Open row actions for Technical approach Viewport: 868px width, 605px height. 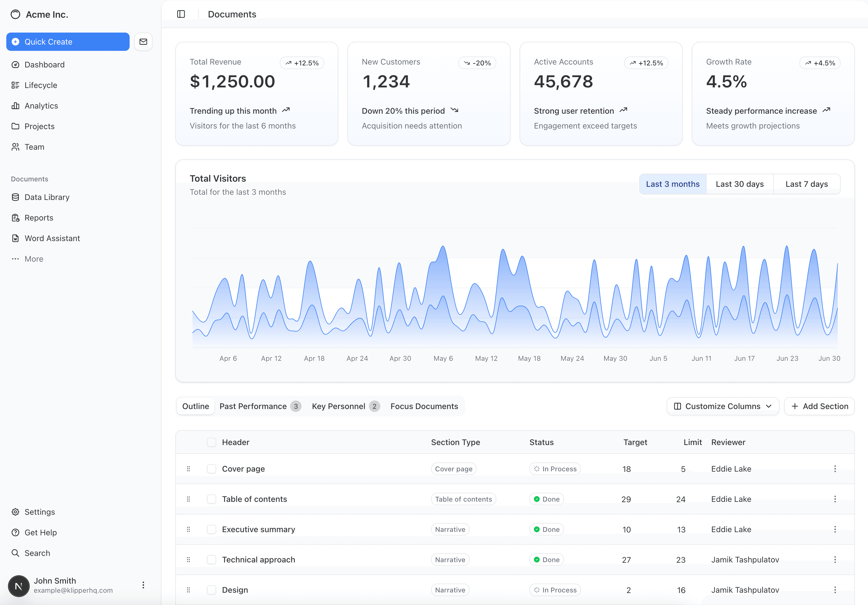(835, 560)
